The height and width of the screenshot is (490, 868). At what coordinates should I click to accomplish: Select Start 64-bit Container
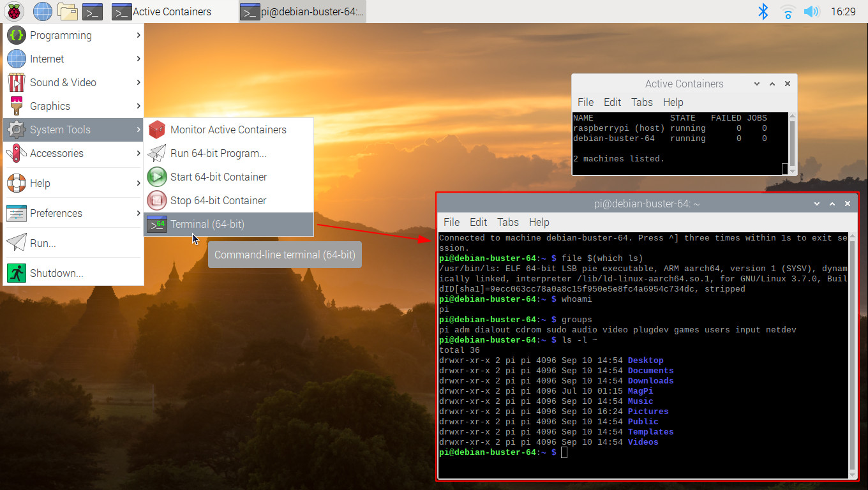tap(228, 177)
